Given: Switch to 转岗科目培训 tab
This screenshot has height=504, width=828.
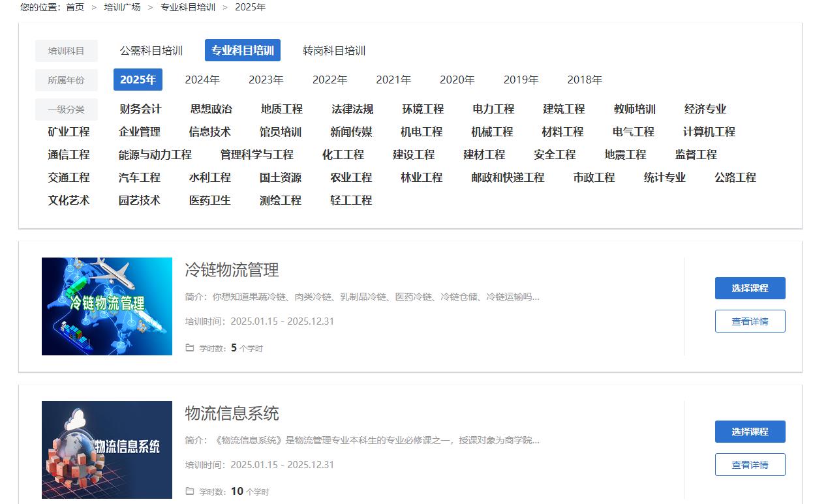Looking at the screenshot, I should click(x=334, y=51).
